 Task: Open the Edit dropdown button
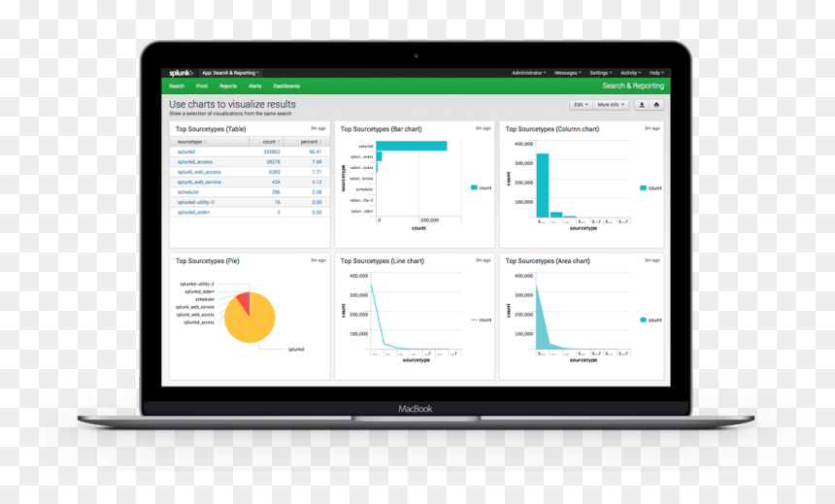[x=581, y=105]
